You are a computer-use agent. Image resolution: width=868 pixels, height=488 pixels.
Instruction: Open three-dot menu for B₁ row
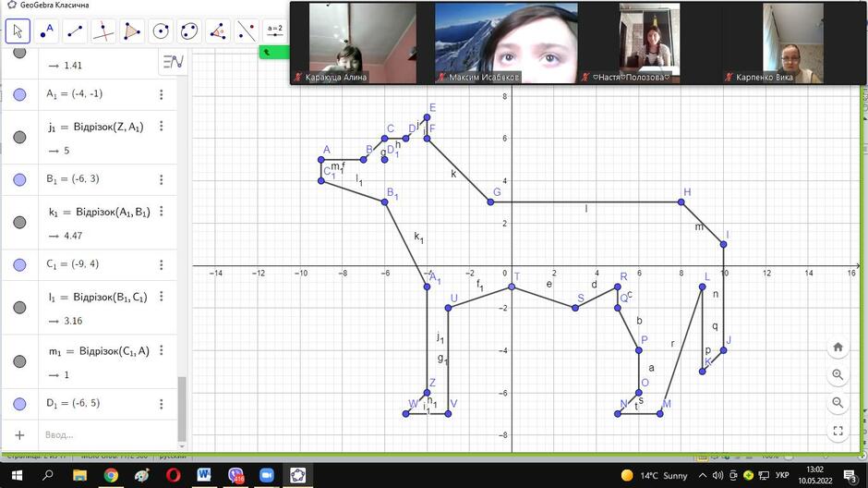pyautogui.click(x=161, y=179)
